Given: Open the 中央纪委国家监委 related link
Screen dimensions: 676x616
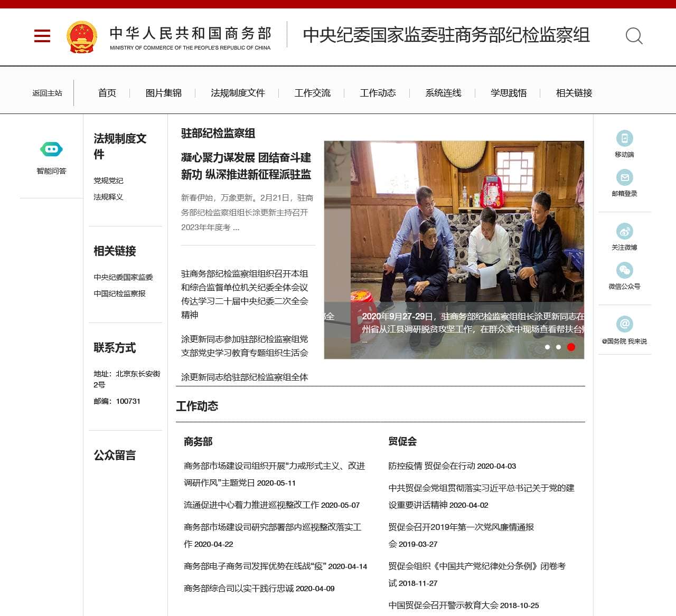Looking at the screenshot, I should coord(124,277).
